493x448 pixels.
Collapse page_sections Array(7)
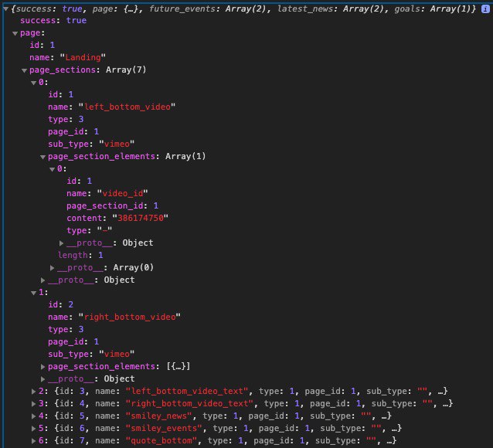pyautogui.click(x=24, y=70)
